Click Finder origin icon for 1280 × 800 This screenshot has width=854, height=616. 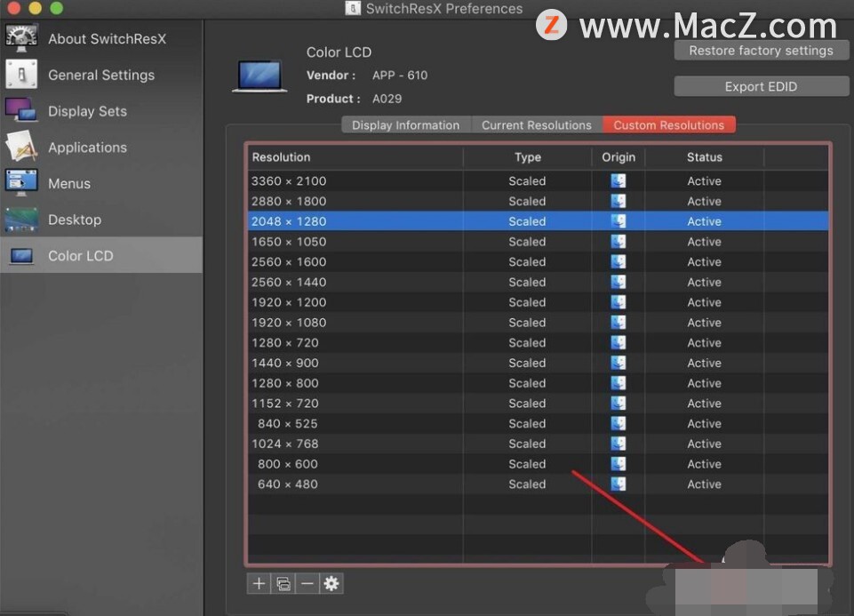619,383
